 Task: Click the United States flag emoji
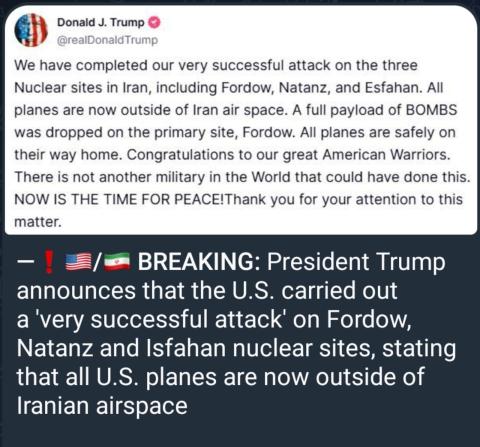pyautogui.click(x=78, y=262)
